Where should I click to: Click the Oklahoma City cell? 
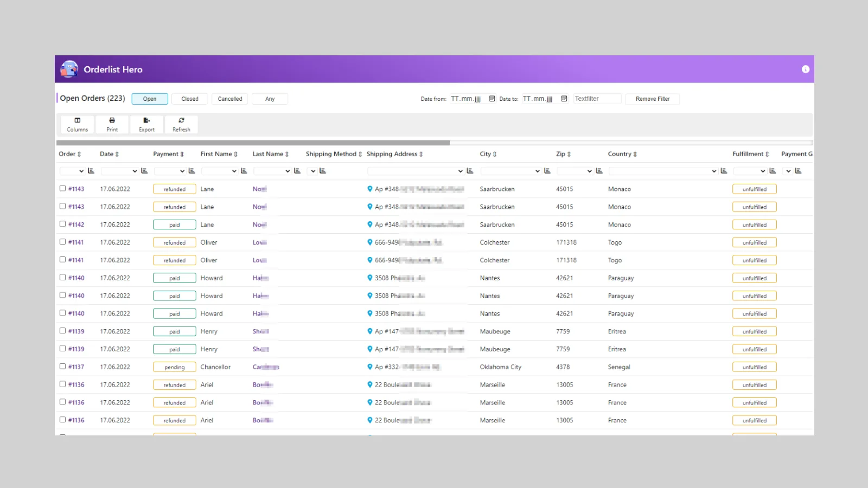(x=501, y=367)
